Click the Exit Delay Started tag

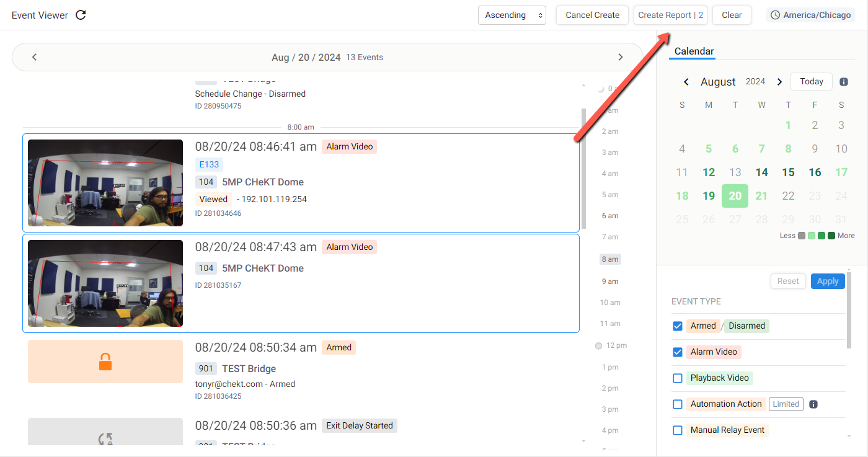point(360,425)
